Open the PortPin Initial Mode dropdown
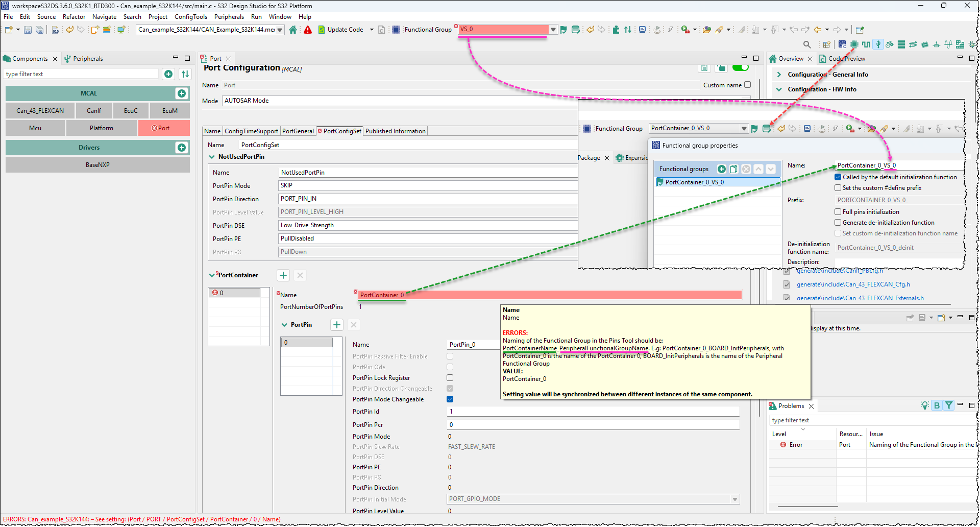Viewport: 980px width, 527px height. click(x=735, y=499)
